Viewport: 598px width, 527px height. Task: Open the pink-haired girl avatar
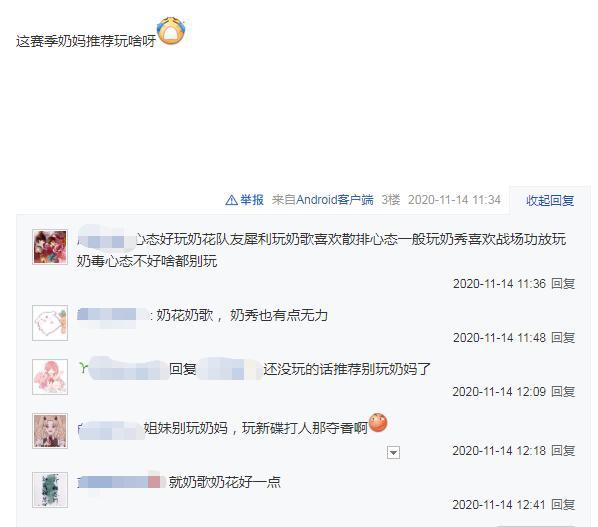(x=50, y=377)
